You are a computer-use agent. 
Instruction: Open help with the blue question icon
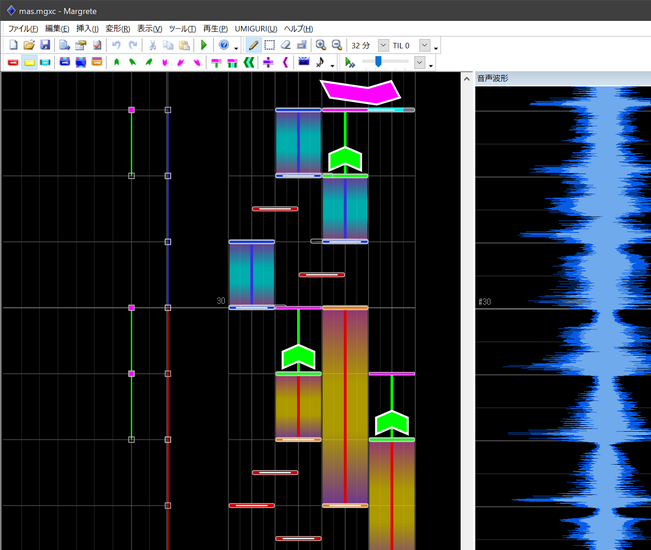[224, 45]
